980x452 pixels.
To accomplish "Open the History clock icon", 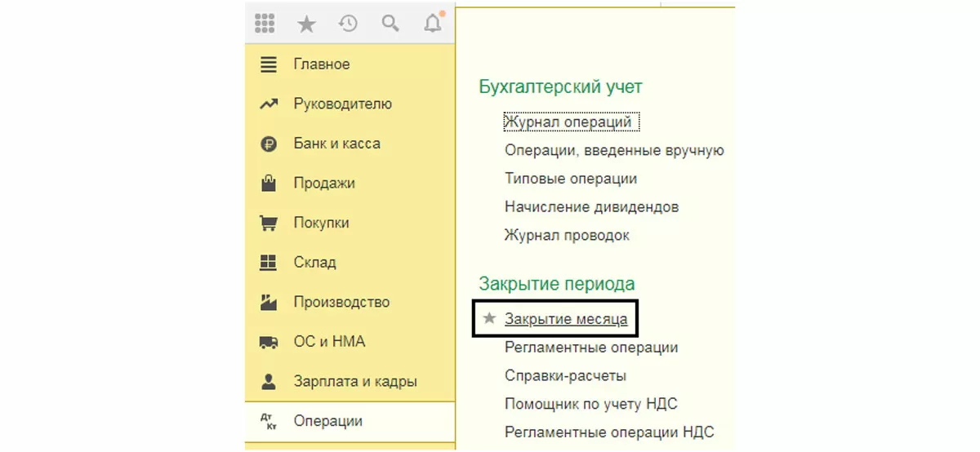I will tap(349, 24).
